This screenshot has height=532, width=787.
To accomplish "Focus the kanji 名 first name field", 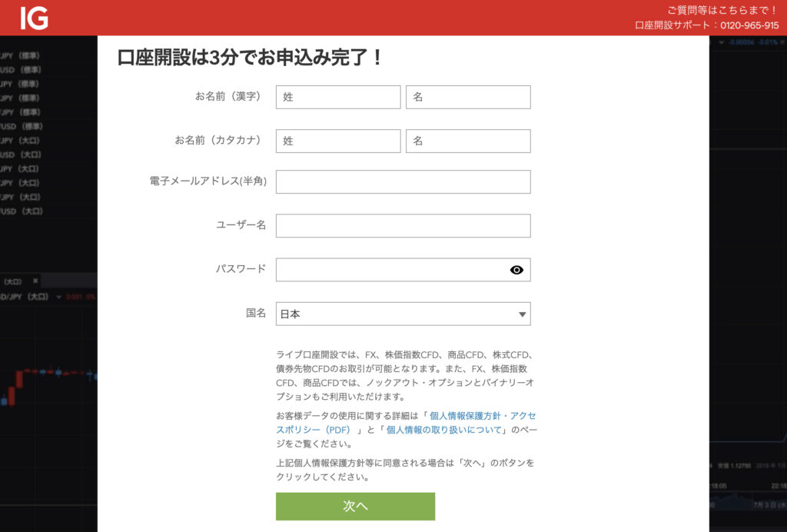I will (468, 97).
